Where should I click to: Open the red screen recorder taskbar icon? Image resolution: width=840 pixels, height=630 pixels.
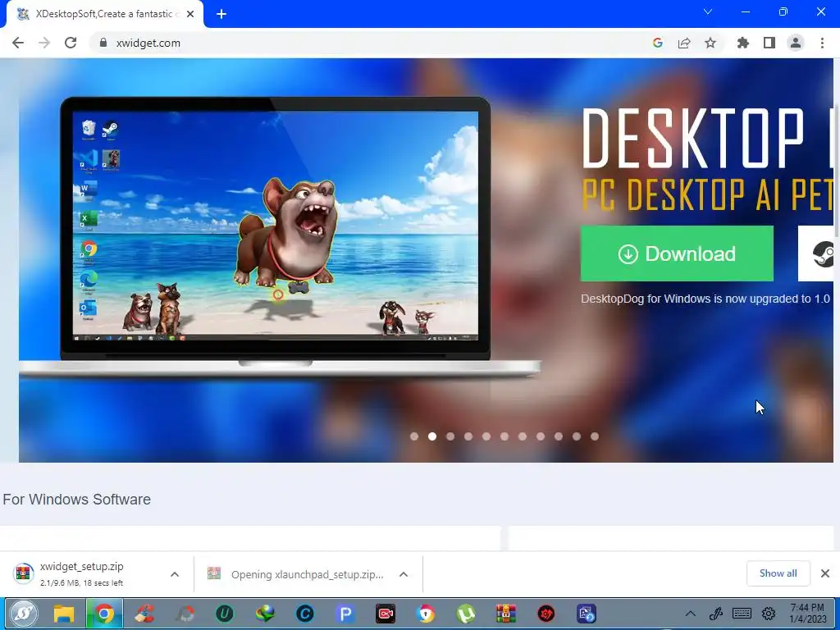[x=386, y=614]
